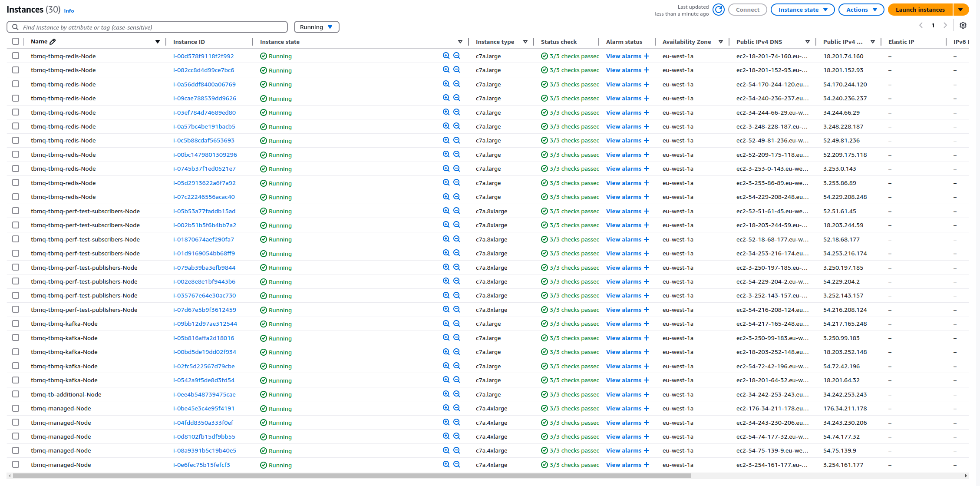
Task: Open the Running state filter dropdown
Action: tap(317, 27)
